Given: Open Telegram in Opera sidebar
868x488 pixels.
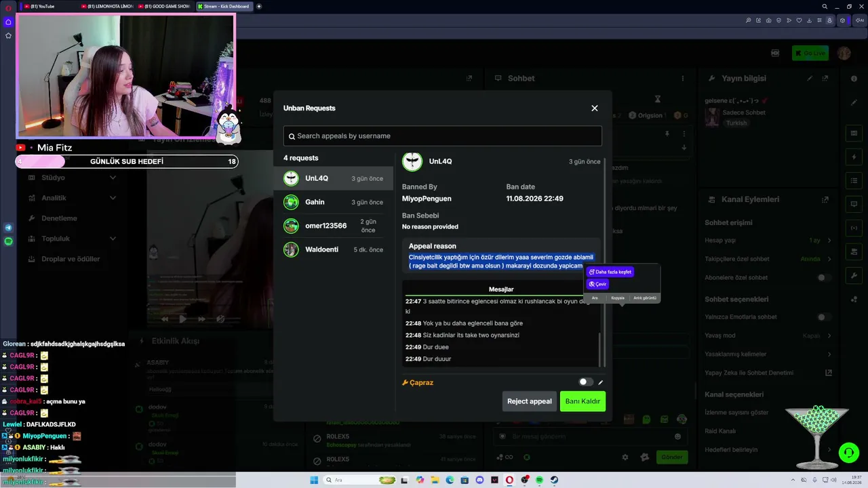Looking at the screenshot, I should pyautogui.click(x=8, y=228).
